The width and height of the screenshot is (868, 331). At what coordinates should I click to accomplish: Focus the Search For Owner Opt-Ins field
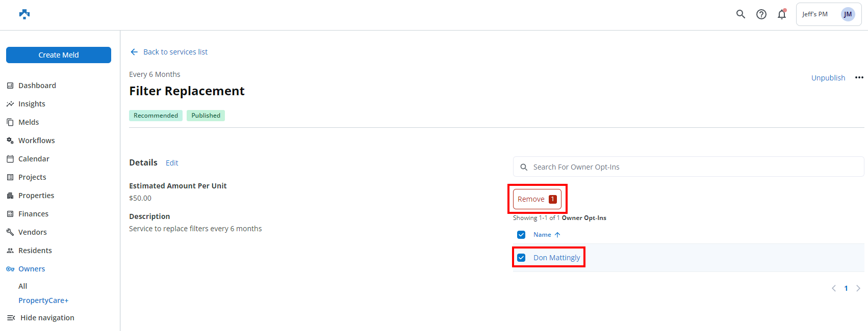[688, 167]
